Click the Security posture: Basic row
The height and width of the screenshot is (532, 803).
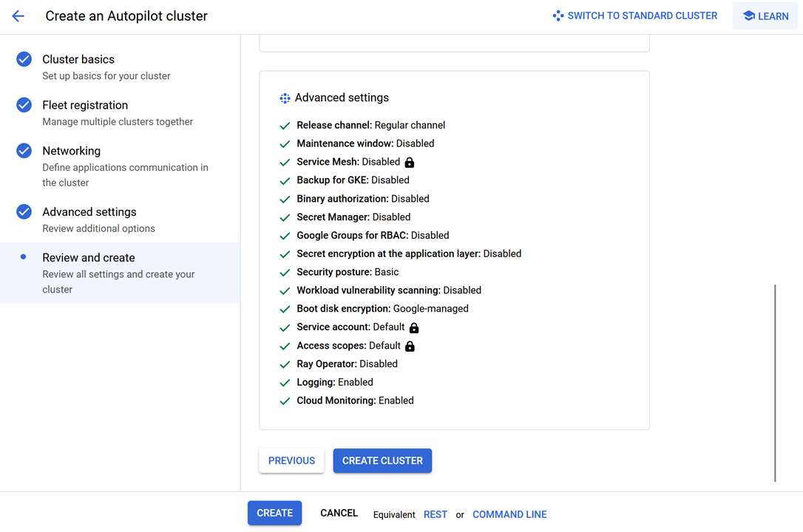348,272
